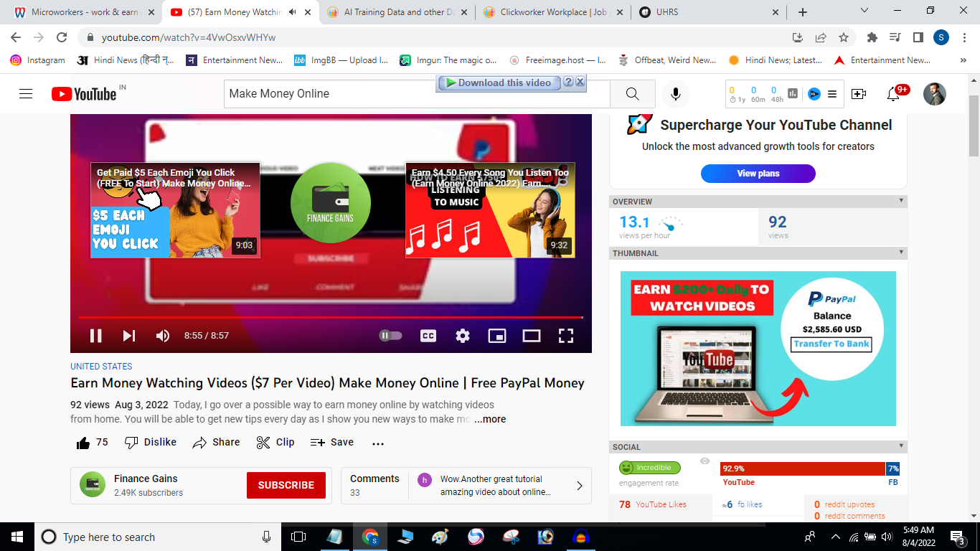Open the player settings gear
Screen dimensions: 980x551
(463, 335)
